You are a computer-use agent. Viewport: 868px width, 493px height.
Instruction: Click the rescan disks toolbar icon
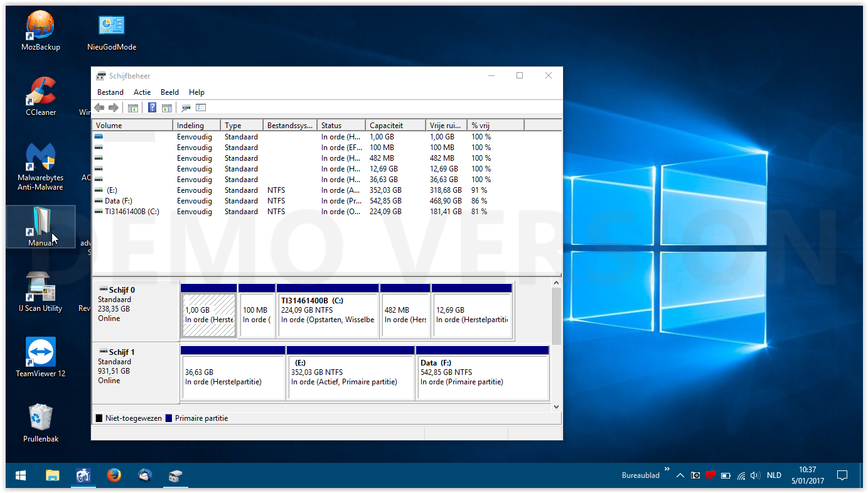tap(186, 108)
